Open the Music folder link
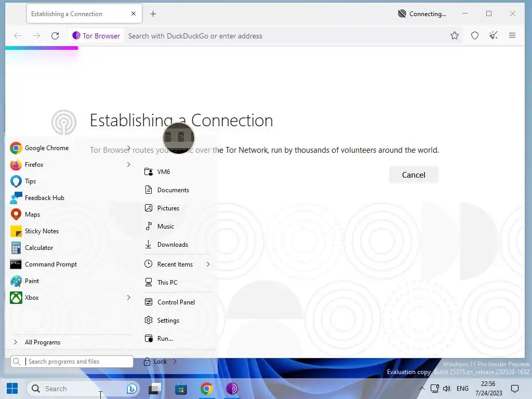 tap(165, 227)
